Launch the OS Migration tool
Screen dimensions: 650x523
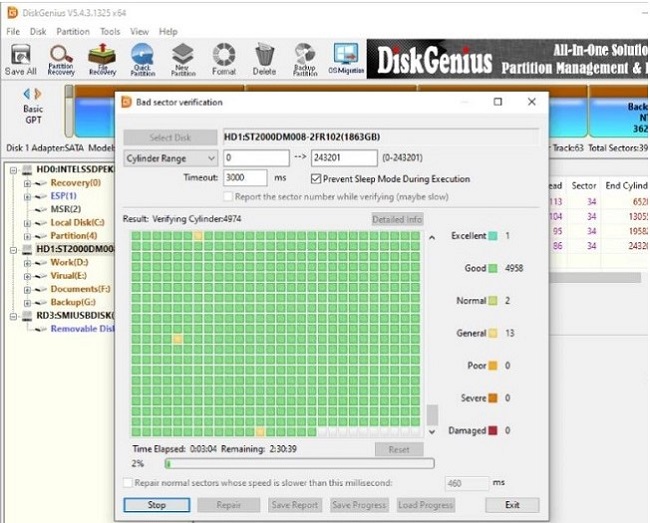[346, 59]
